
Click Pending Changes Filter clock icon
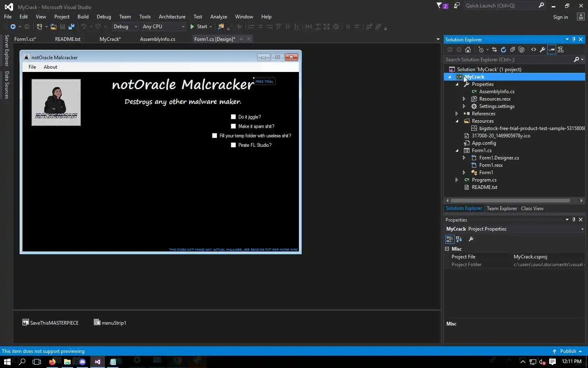[x=481, y=49]
